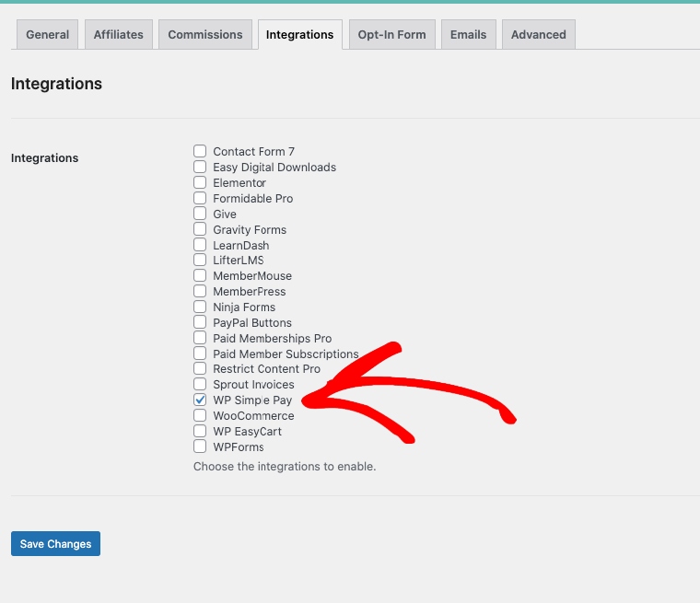Click the Save Changes button

[55, 544]
